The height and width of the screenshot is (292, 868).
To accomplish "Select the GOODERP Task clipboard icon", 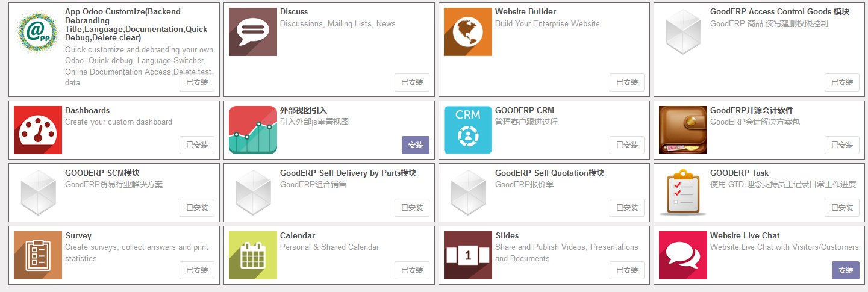I will point(683,193).
